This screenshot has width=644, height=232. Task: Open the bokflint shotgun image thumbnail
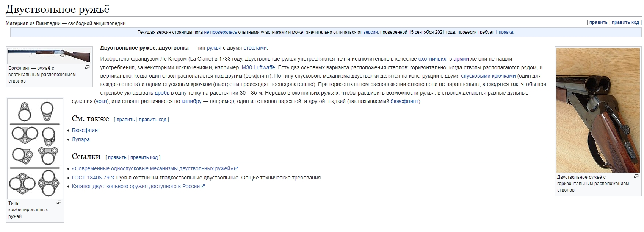tap(49, 56)
